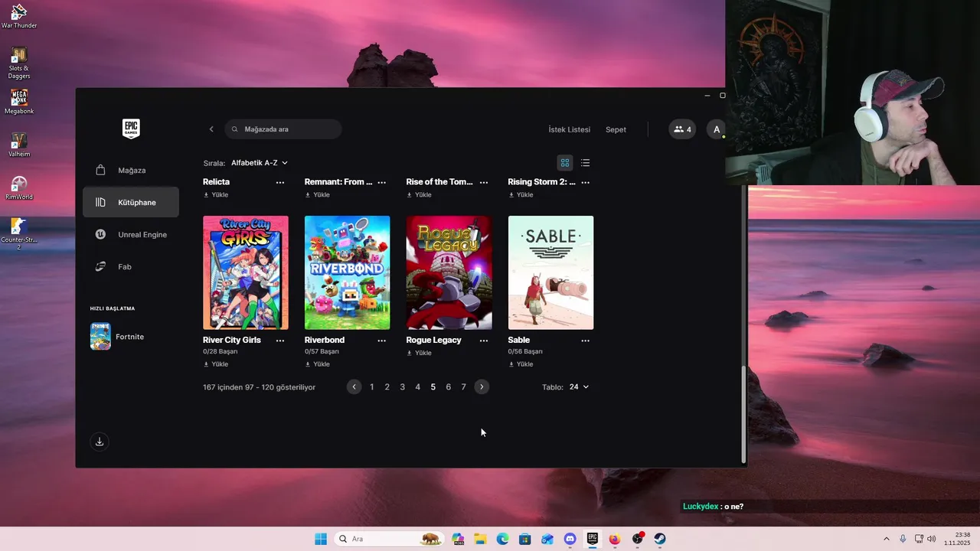
Task: Open Rogue Legacy cover art
Action: [x=449, y=272]
